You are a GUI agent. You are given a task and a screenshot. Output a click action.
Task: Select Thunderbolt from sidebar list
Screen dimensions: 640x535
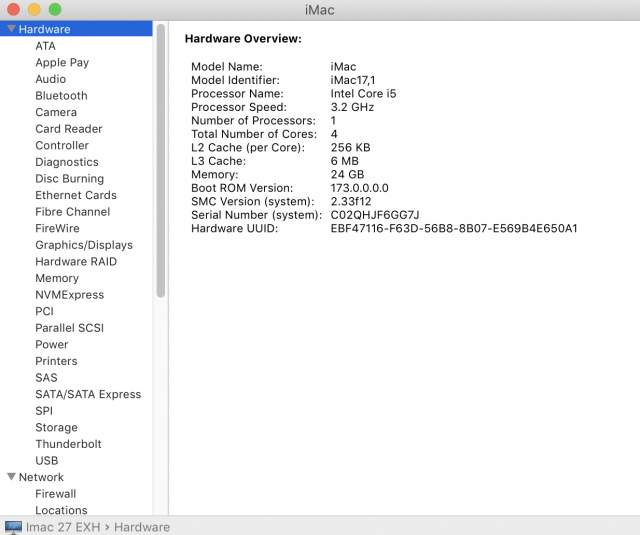(x=68, y=444)
